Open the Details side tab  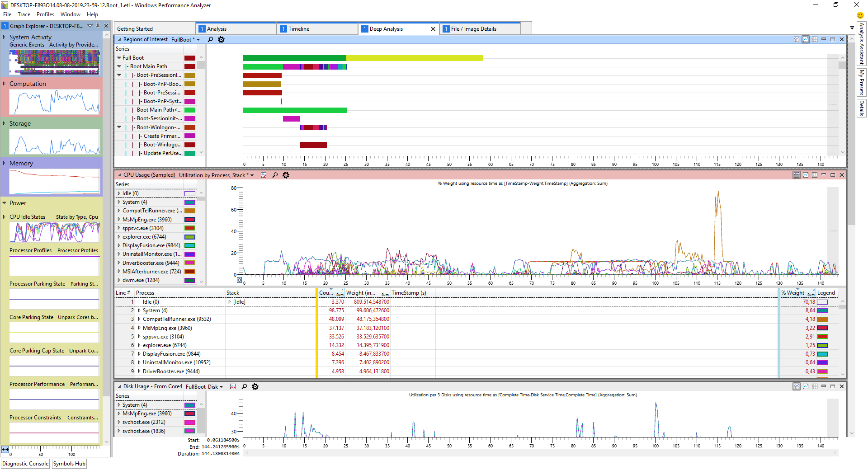tap(862, 108)
